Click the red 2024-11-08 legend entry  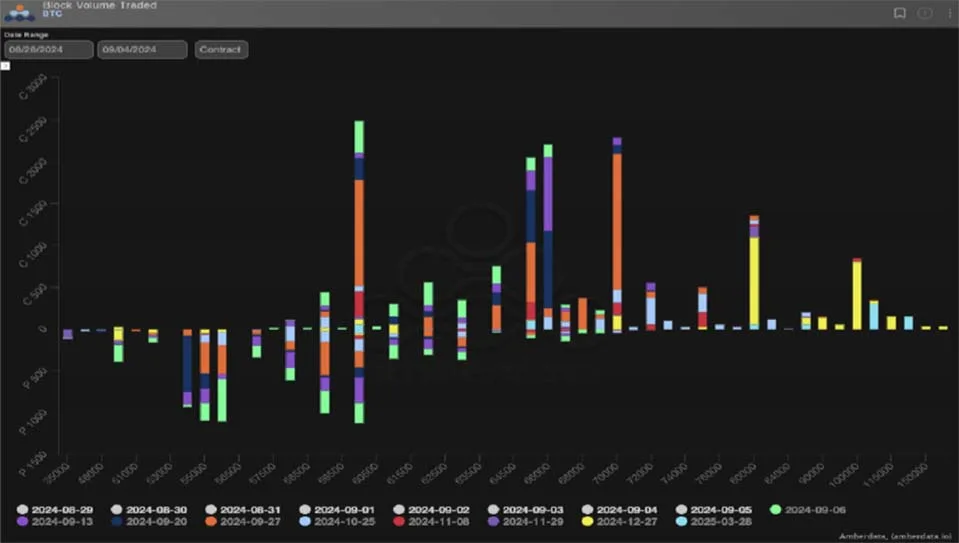[x=432, y=522]
